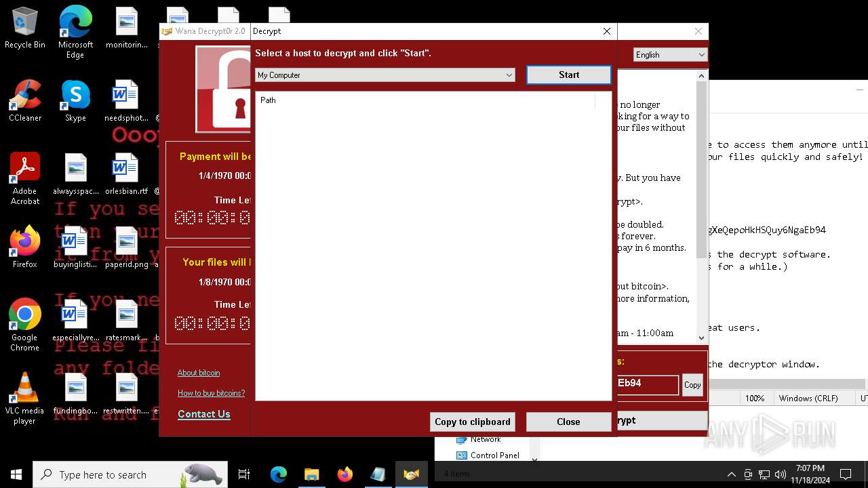Open the Windows Start menu

(16, 474)
